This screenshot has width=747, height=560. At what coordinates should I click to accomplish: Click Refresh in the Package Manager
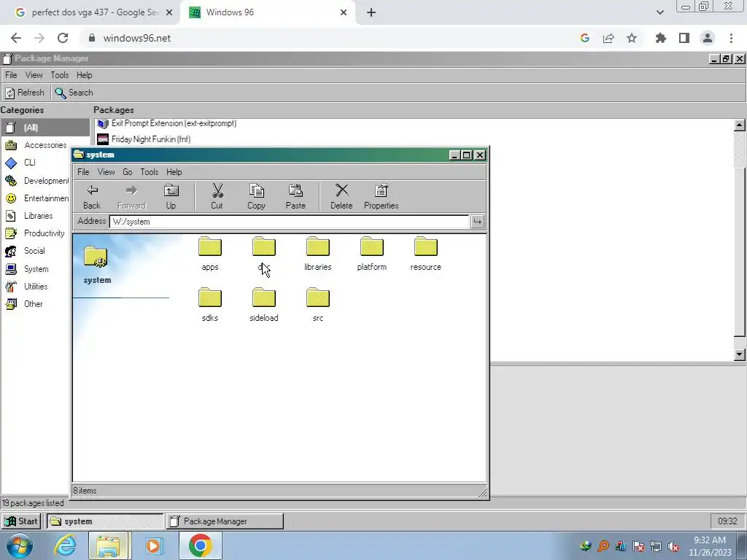click(x=26, y=93)
